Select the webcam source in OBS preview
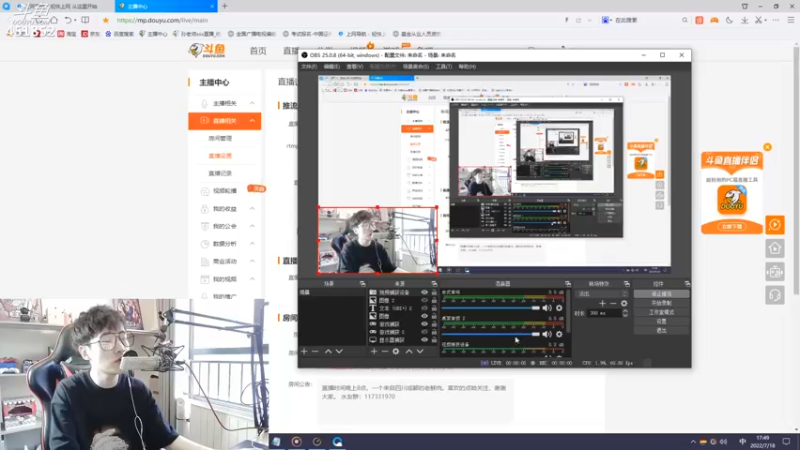 [x=378, y=240]
